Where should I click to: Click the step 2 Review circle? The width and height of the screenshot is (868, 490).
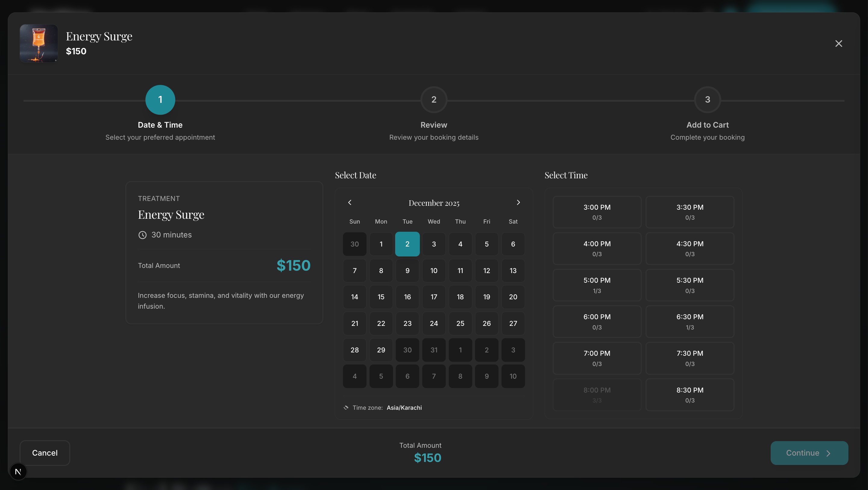pos(434,100)
